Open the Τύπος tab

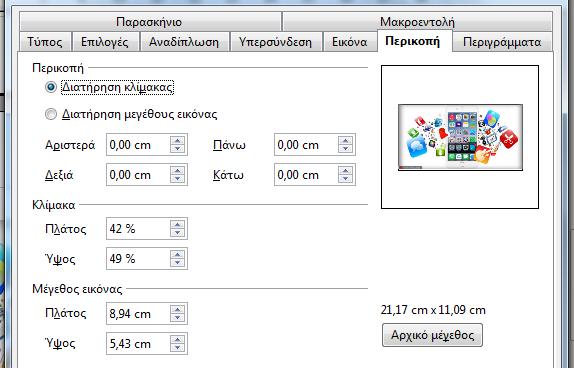pos(45,42)
